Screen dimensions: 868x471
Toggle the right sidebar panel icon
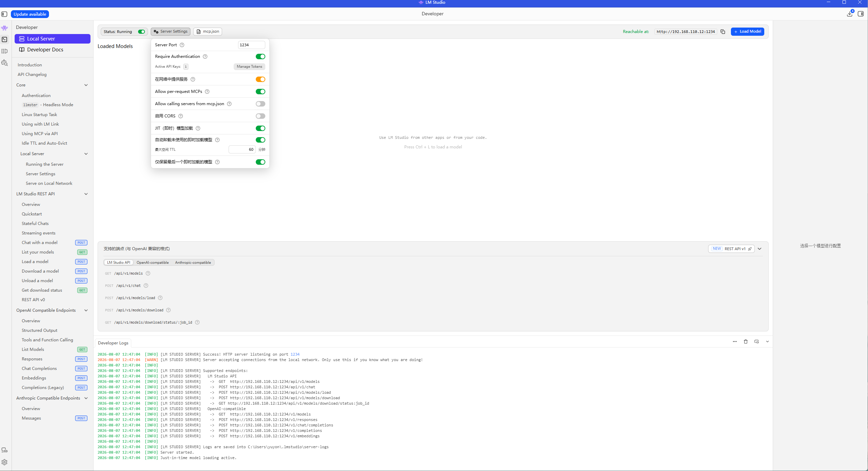click(x=861, y=14)
